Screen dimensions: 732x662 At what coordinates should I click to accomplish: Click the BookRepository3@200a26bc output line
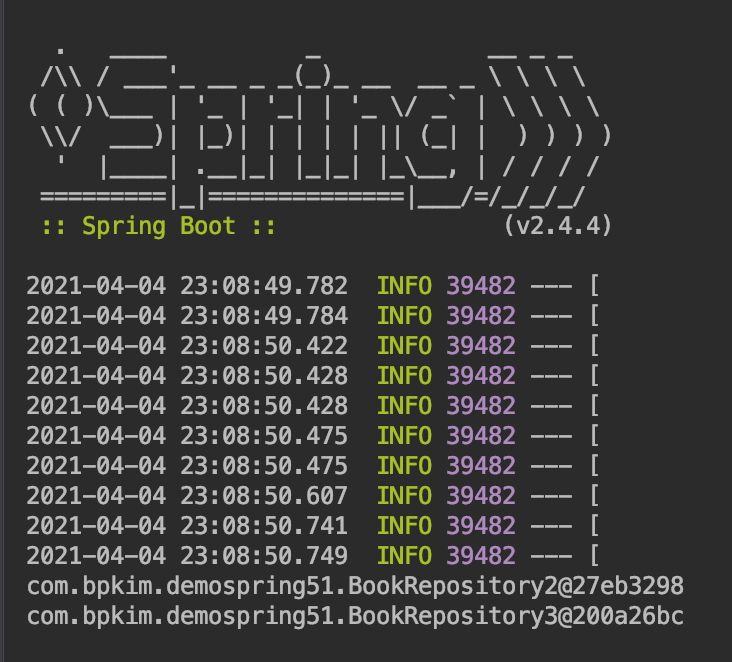(x=355, y=617)
